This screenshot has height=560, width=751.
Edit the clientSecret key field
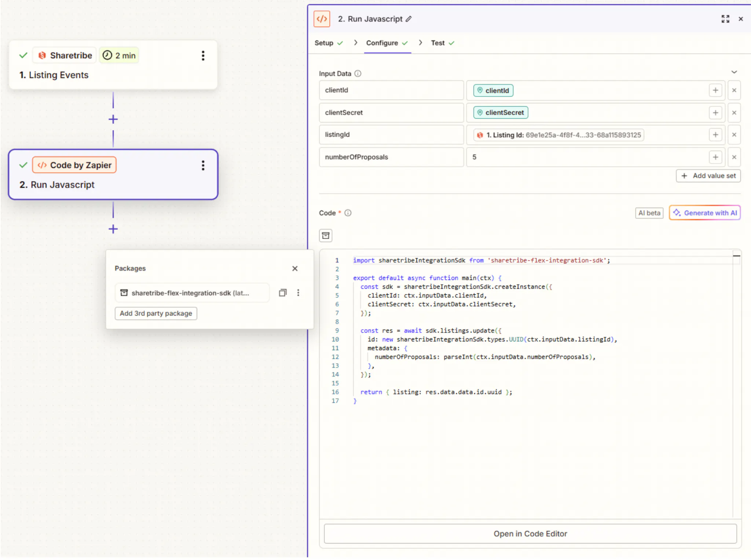coord(391,113)
